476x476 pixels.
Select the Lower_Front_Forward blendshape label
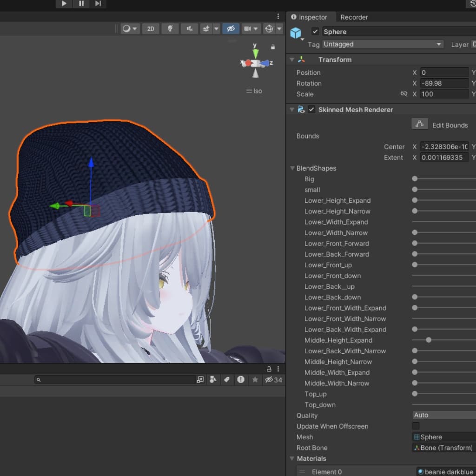click(337, 244)
